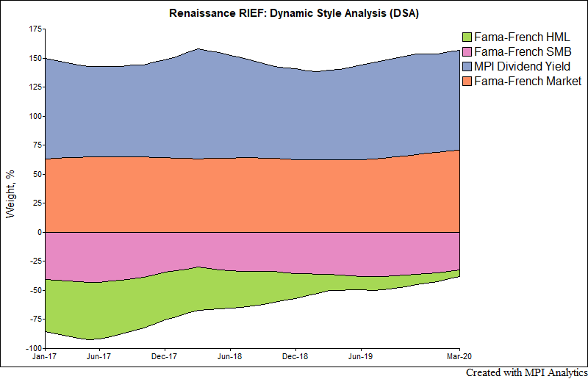This screenshot has width=588, height=379.
Task: Click the 175 y-axis tick label
Action: [x=35, y=29]
